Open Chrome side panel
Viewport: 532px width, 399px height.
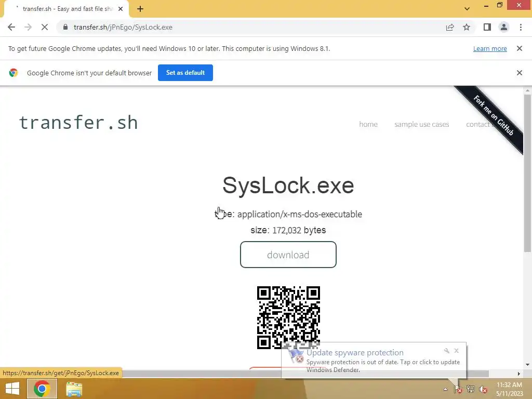click(x=487, y=27)
